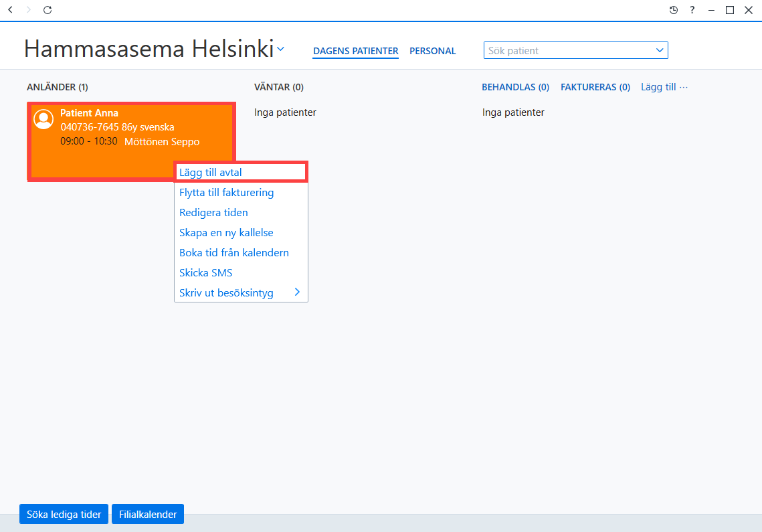Image resolution: width=762 pixels, height=532 pixels.
Task: Open the history clock icon
Action: click(x=673, y=10)
